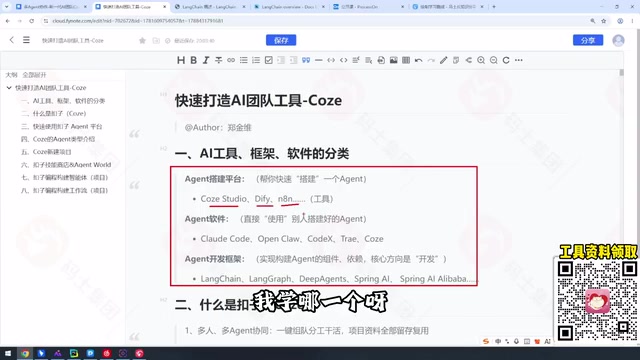Switch to the first browser tab
640x360 pixels.
point(51,7)
